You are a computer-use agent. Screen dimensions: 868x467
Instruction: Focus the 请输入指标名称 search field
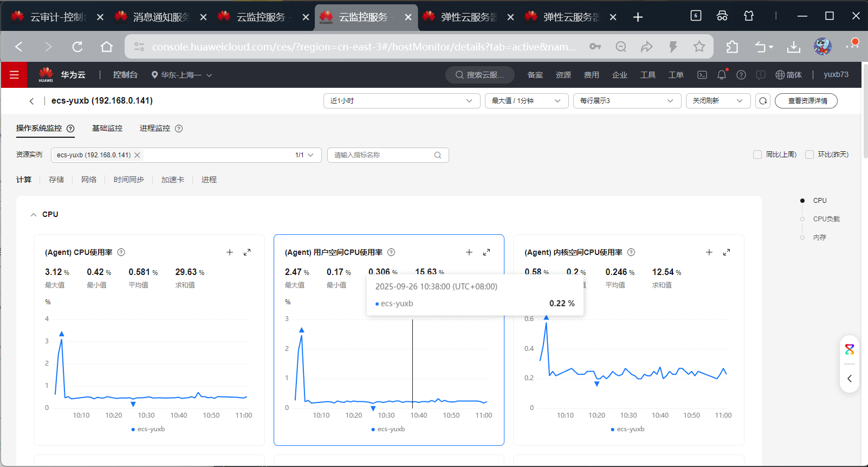click(x=388, y=155)
